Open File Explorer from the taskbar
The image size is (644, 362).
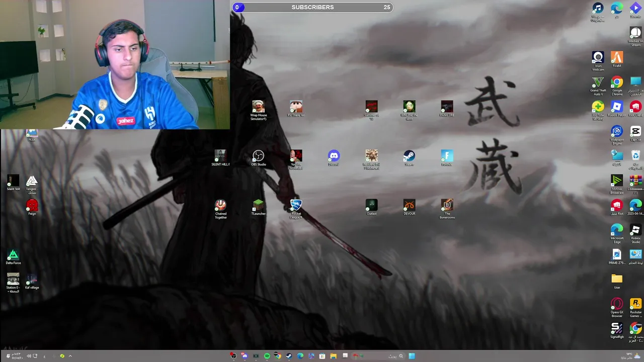pos(333,356)
